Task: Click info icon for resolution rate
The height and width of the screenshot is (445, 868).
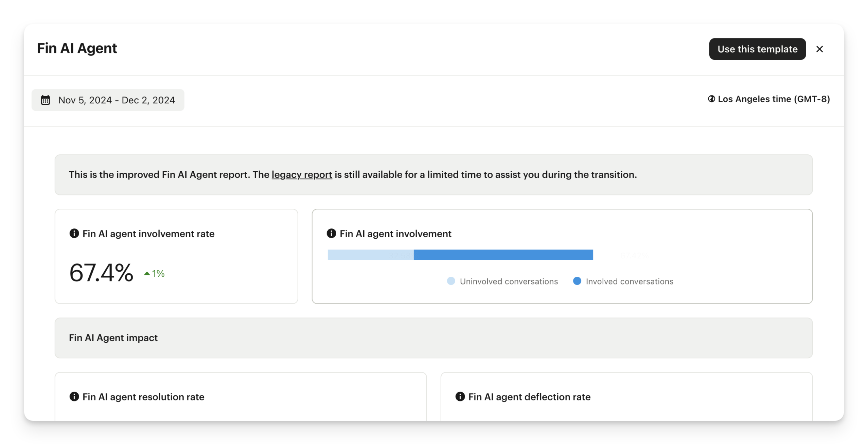Action: pyautogui.click(x=74, y=397)
